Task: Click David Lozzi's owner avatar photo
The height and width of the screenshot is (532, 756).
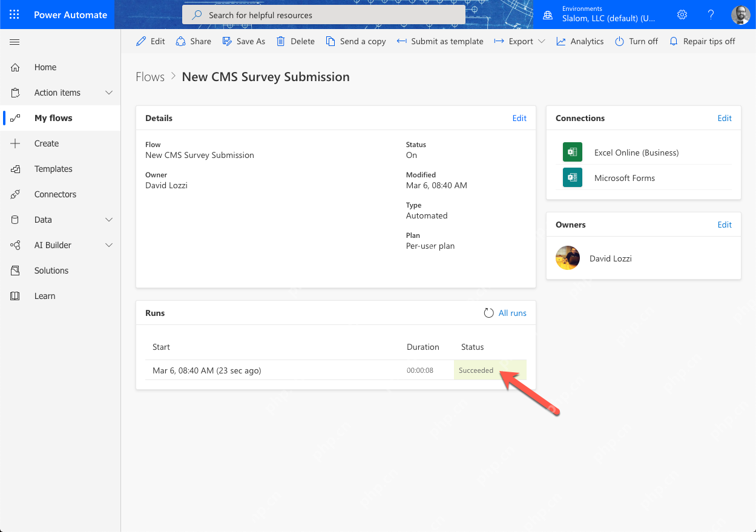Action: tap(568, 258)
